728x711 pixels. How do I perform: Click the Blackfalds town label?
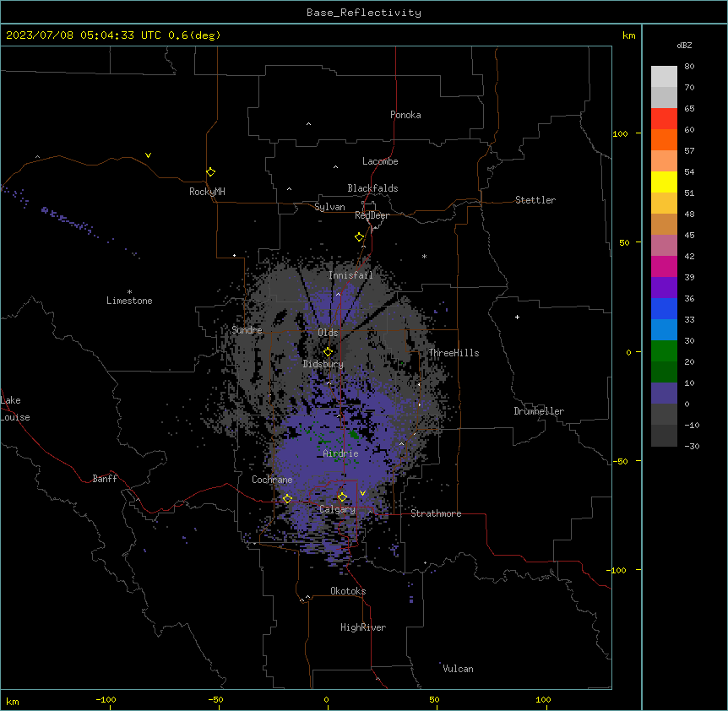pyautogui.click(x=372, y=188)
